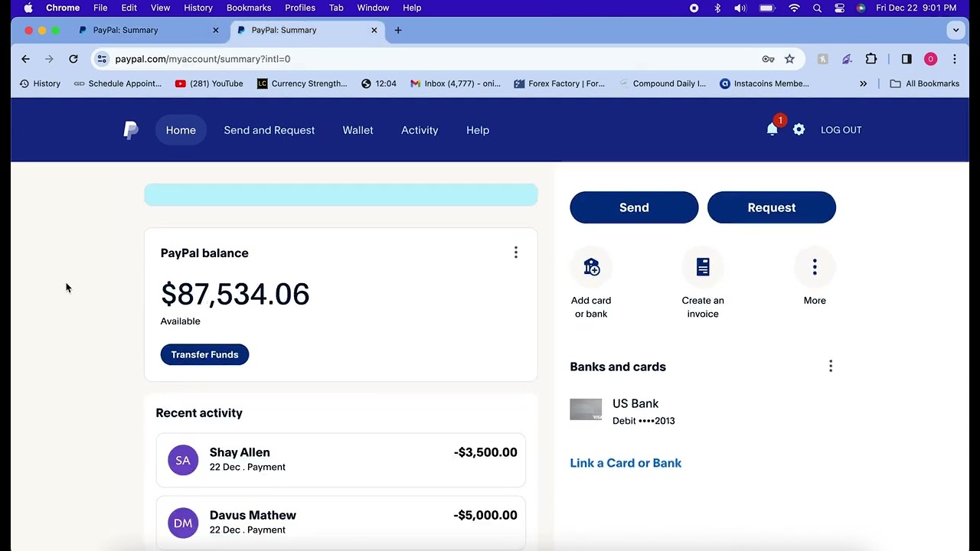Switch to the first PayPal: Summary tab
This screenshot has width=980, height=551.
pos(149,31)
